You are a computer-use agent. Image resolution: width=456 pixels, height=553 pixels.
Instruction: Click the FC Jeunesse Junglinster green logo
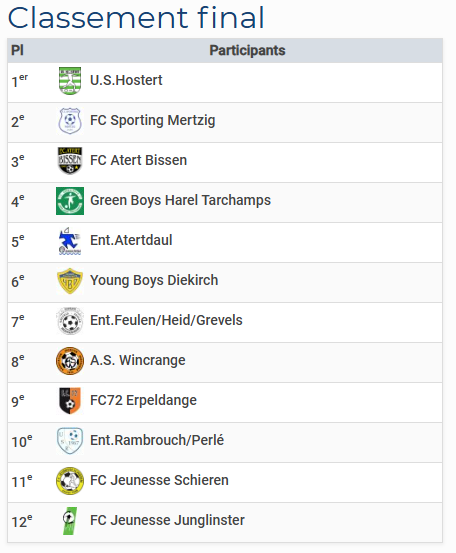(x=70, y=521)
